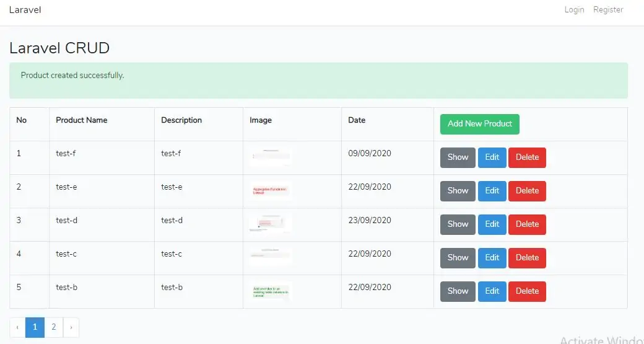644x344 pixels.
Task: Edit the test-f product
Action: click(492, 157)
